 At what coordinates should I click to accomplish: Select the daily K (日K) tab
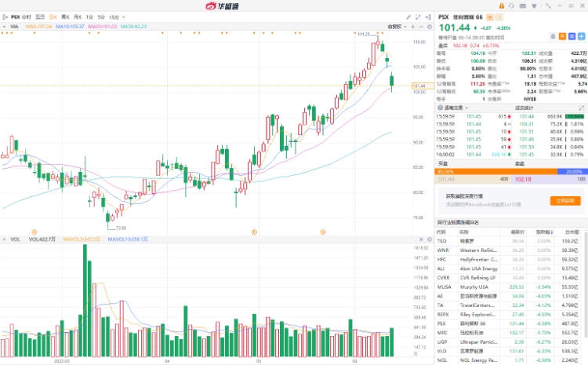point(53,17)
